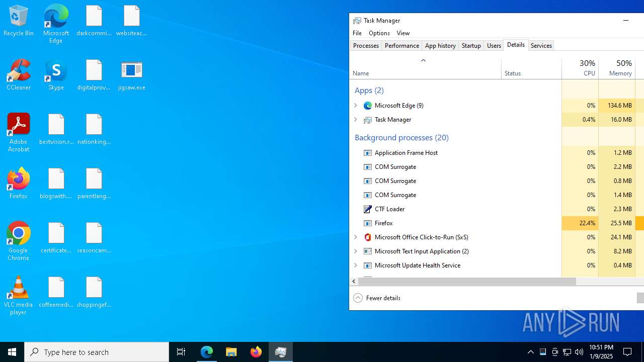Switch to the Startup tab
644x362 pixels.
[x=471, y=46]
